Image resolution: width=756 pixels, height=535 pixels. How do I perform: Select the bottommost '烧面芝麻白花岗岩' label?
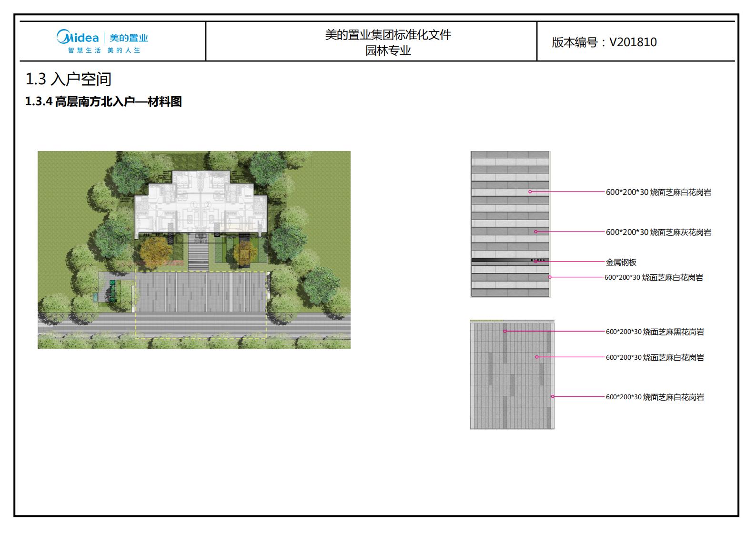coord(655,397)
